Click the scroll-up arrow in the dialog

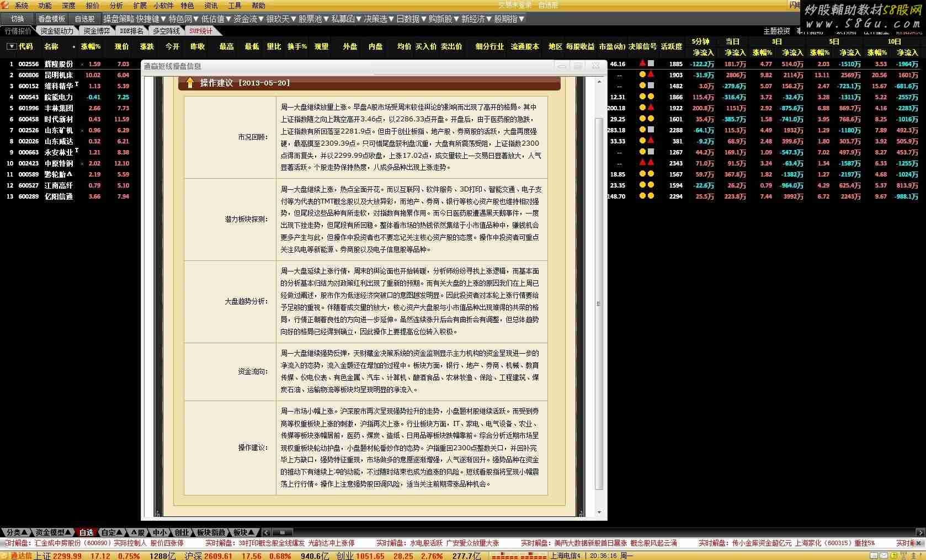599,82
